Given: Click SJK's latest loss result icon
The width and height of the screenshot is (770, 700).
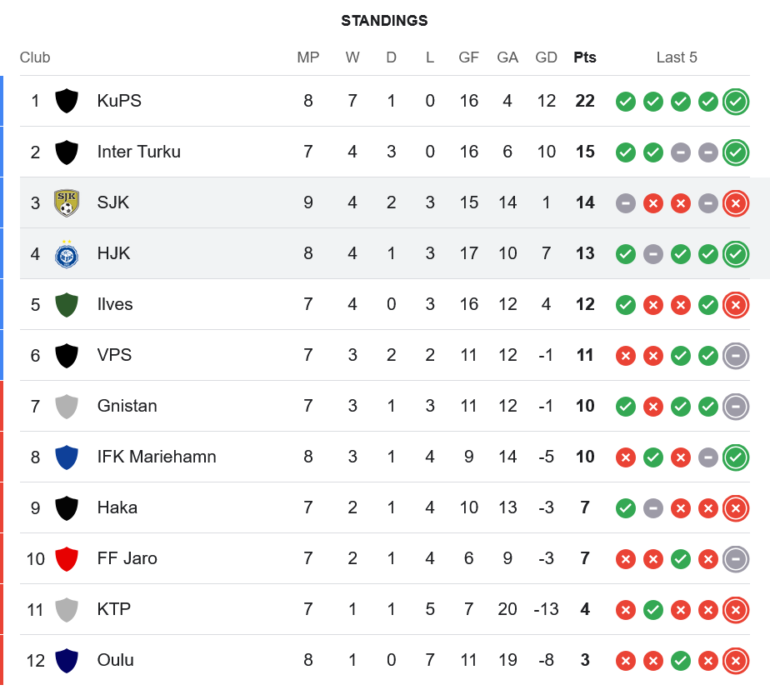Looking at the screenshot, I should click(735, 202).
